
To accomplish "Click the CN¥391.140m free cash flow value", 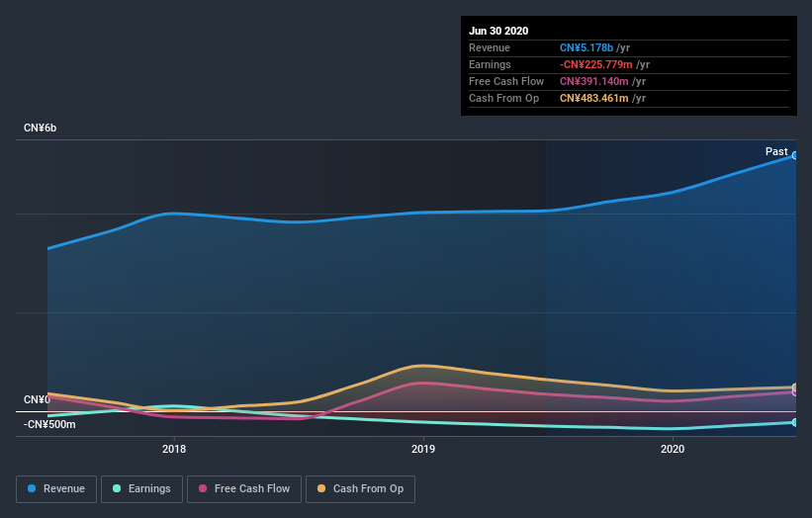I will 594,81.
